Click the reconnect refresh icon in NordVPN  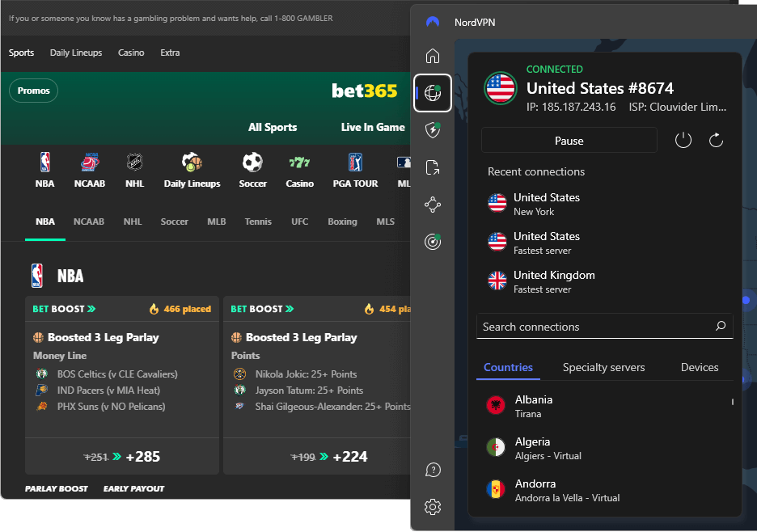click(716, 141)
